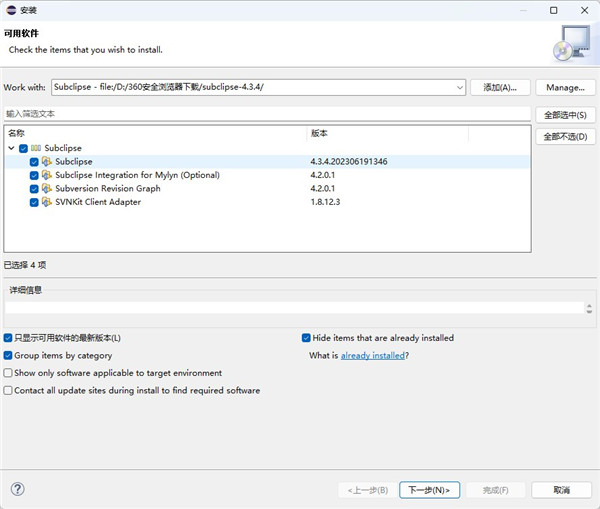Click the Mylyn Integration feature icon
600x509 pixels.
tap(46, 175)
